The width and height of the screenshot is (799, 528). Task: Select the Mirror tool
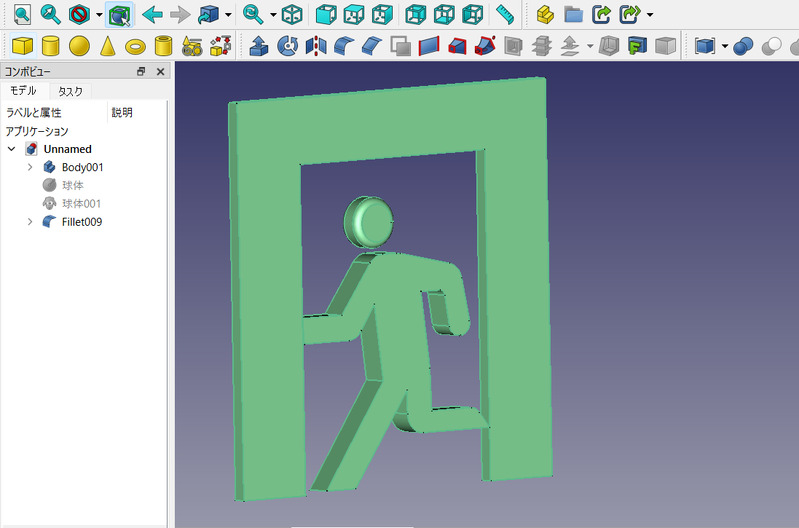pos(315,46)
